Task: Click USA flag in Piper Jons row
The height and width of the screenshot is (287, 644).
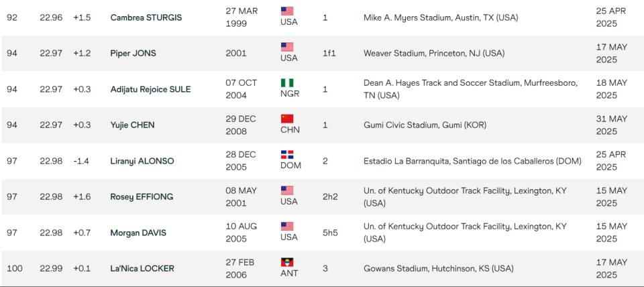Action: click(287, 47)
